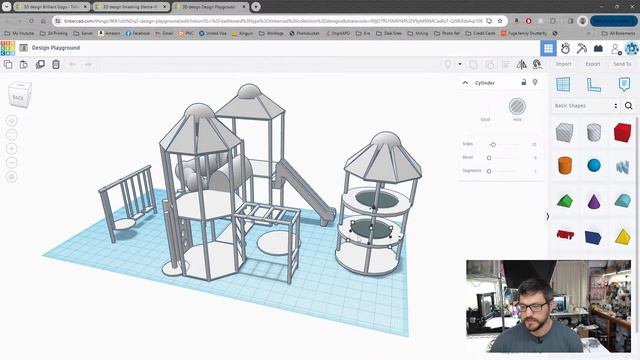This screenshot has height=360, width=640.
Task: Select the Ruler tool
Action: click(x=593, y=84)
